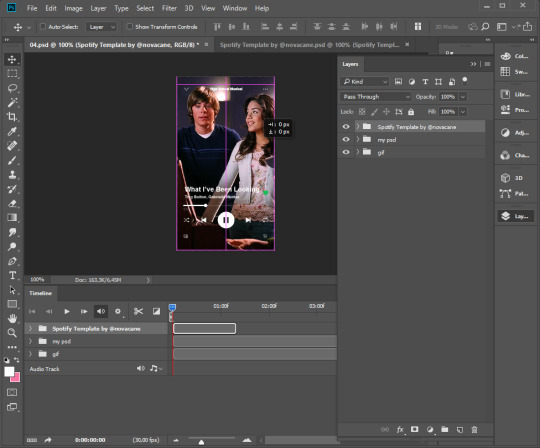Select the Magic Wand tool
This screenshot has height=448, width=540.
[x=12, y=102]
